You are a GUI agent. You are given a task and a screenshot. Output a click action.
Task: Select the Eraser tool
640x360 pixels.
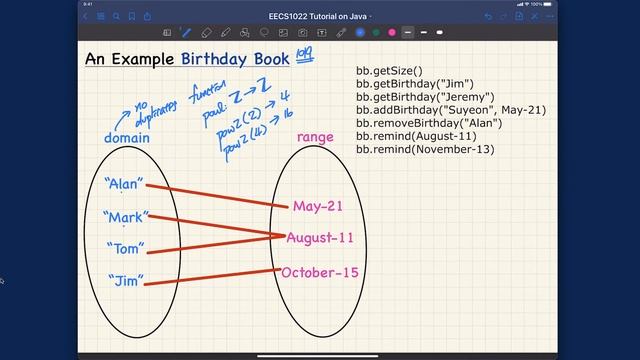pyautogui.click(x=206, y=32)
